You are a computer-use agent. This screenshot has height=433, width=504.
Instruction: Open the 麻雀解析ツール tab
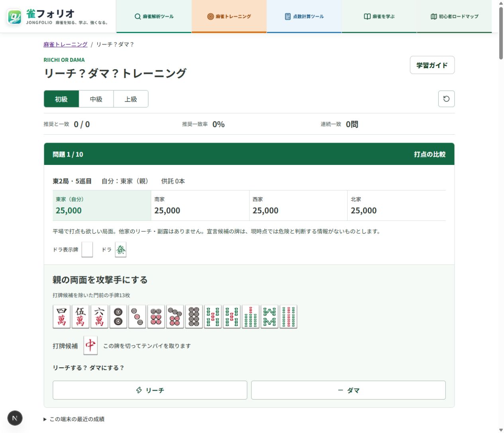tap(154, 16)
